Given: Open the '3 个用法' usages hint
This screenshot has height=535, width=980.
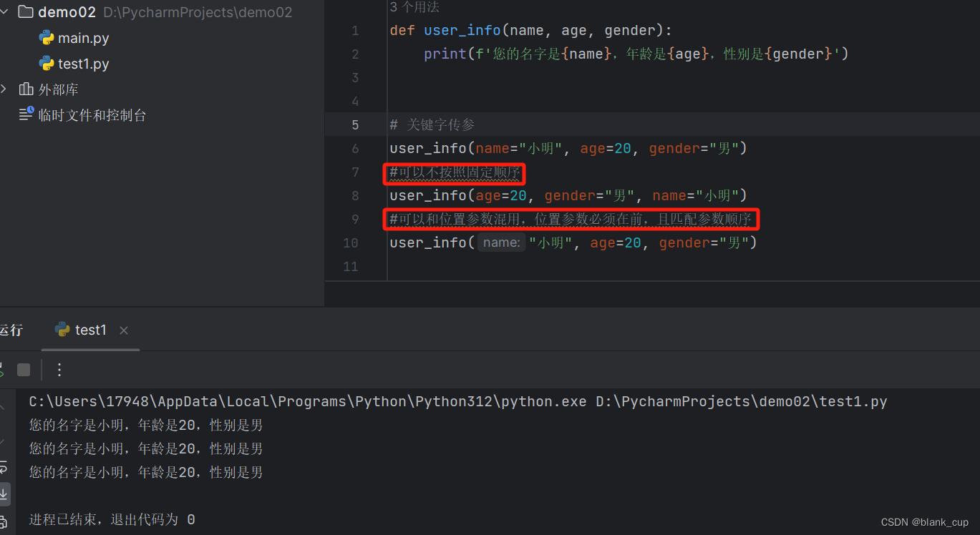Looking at the screenshot, I should click(x=414, y=7).
